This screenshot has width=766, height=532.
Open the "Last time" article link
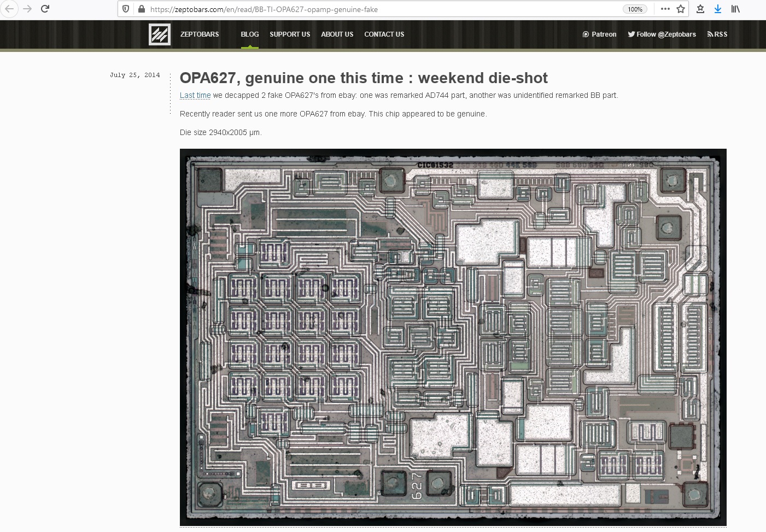coord(195,95)
